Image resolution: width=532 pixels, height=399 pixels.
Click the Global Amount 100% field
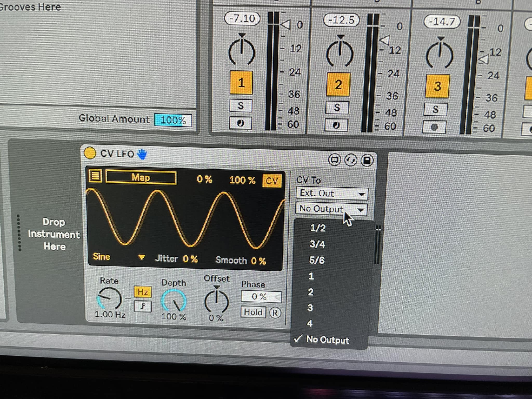[x=173, y=120]
